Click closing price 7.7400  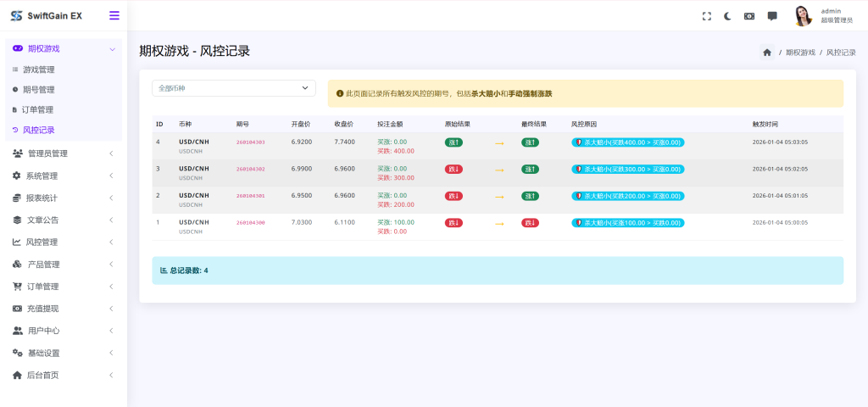[344, 142]
